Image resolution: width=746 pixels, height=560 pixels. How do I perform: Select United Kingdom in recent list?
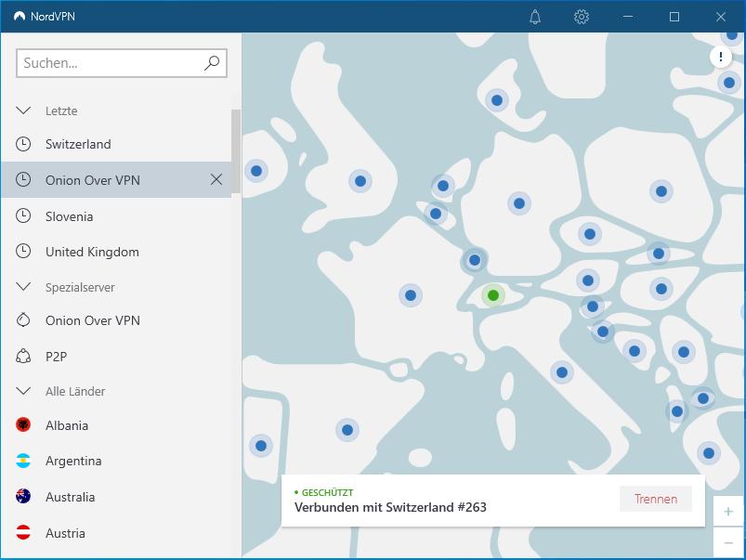pyautogui.click(x=116, y=252)
